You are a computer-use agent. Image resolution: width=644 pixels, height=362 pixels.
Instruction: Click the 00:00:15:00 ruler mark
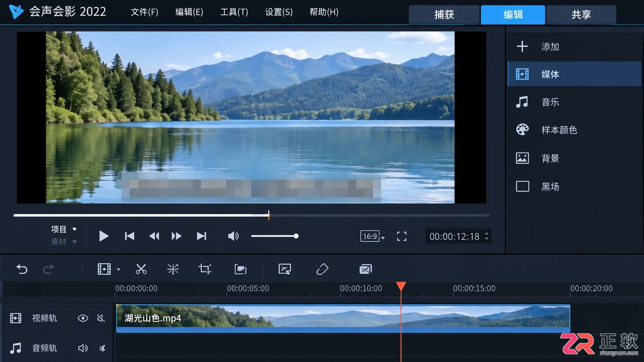click(474, 288)
